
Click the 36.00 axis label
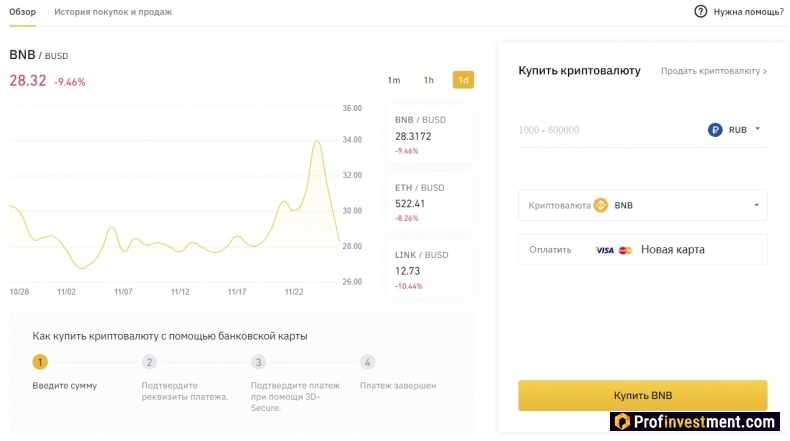(352, 108)
